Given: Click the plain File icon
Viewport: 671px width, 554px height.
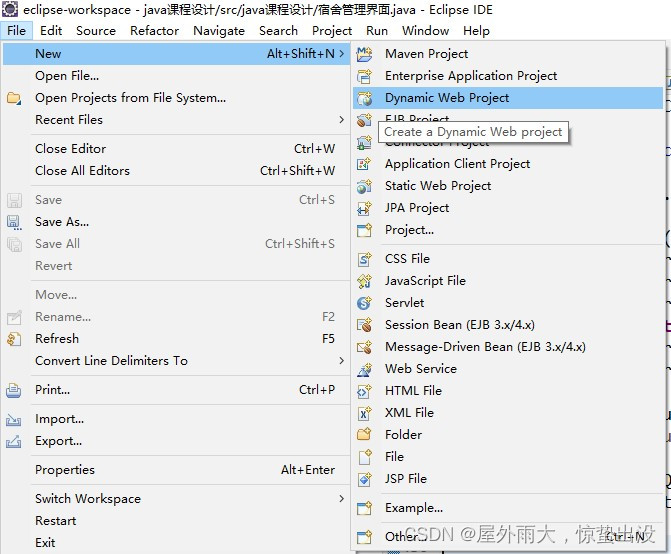Looking at the screenshot, I should 364,457.
